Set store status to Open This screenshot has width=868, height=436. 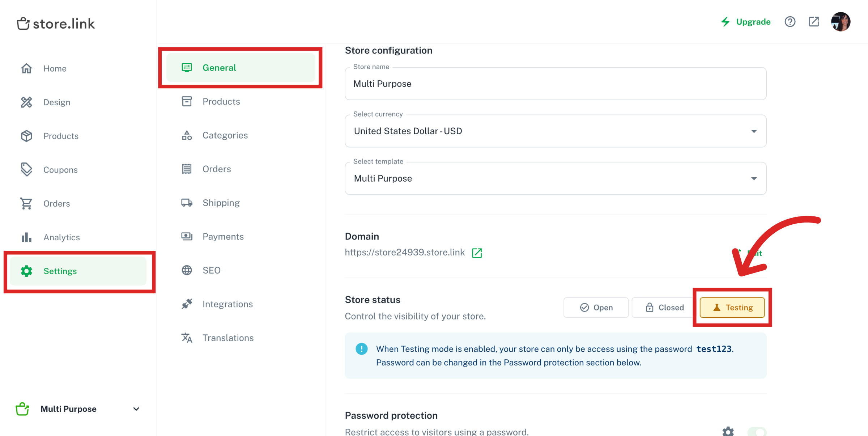(x=596, y=307)
